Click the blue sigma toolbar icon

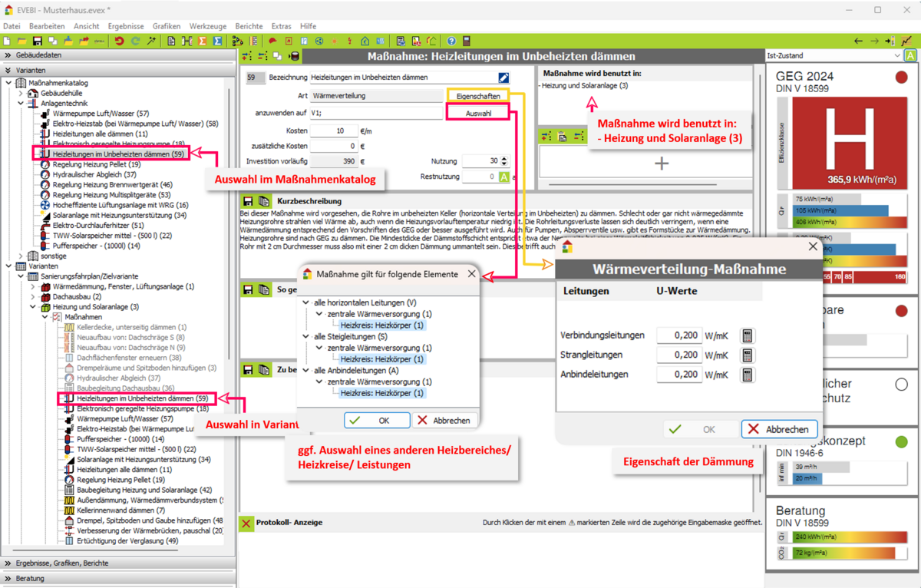[217, 41]
